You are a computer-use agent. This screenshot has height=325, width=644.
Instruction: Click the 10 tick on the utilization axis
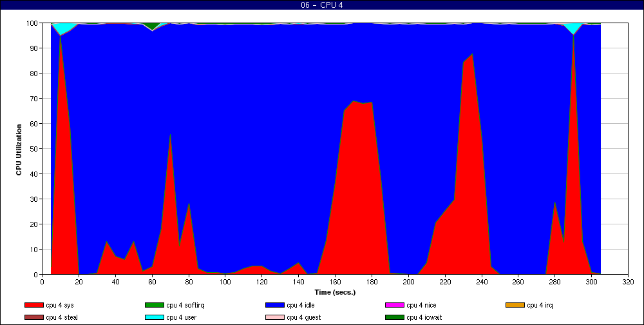pyautogui.click(x=35, y=250)
